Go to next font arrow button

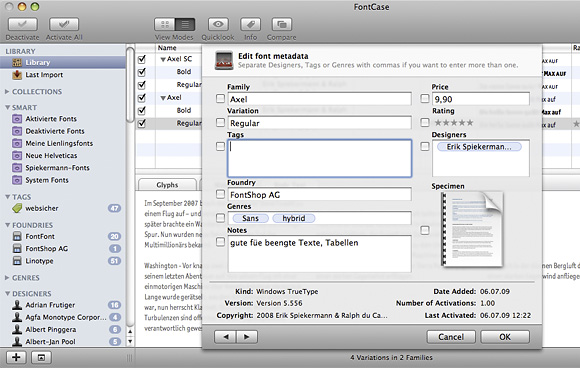247,337
